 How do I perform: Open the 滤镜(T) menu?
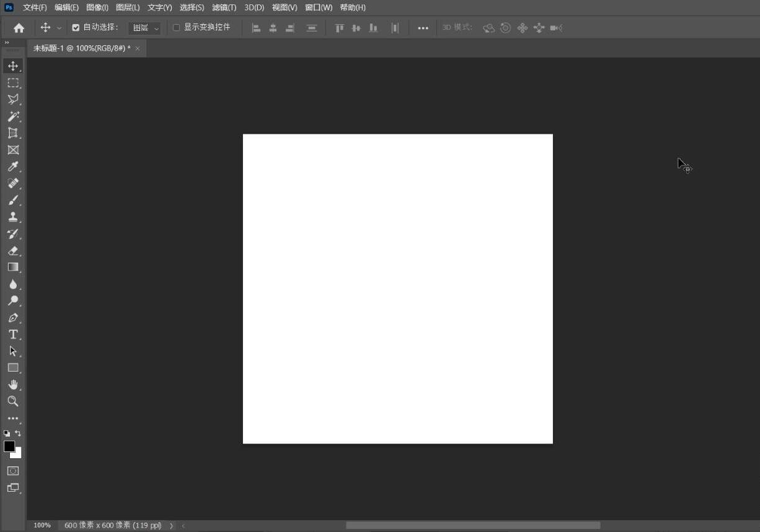pos(224,7)
